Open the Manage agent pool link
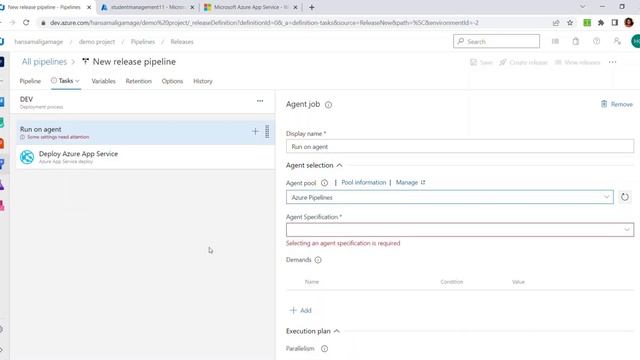The image size is (640, 360). click(x=410, y=182)
